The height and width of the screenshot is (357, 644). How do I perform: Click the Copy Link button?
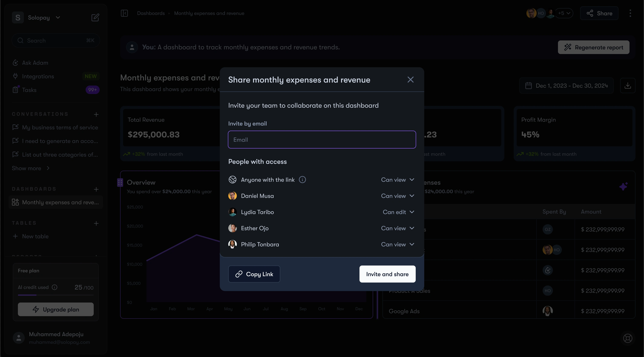[254, 274]
